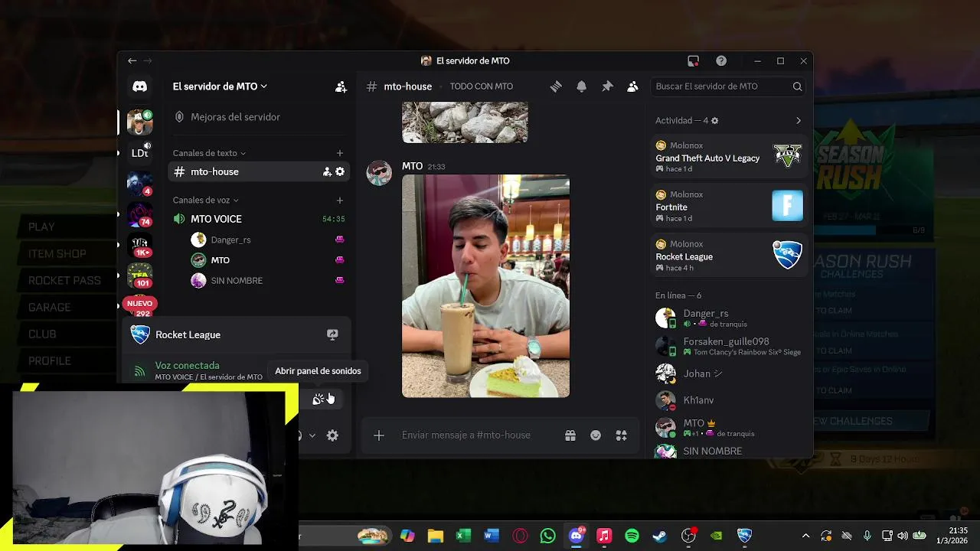Open the audio device dropdown arrow beside settings gear
Screen dimensions: 980x551
[x=312, y=435]
